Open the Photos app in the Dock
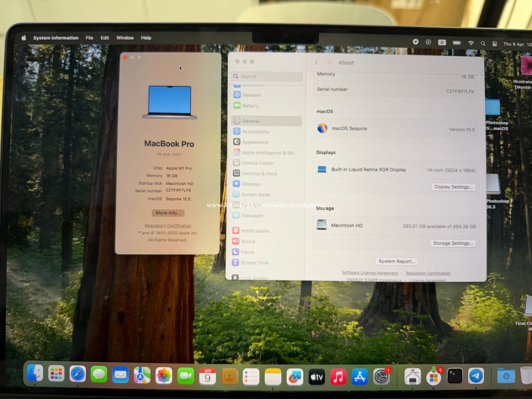Image resolution: width=532 pixels, height=399 pixels. 164,376
